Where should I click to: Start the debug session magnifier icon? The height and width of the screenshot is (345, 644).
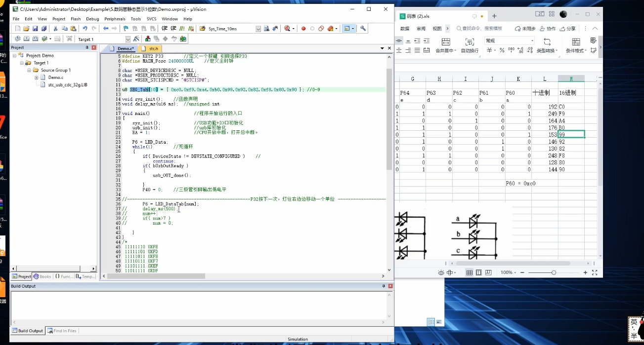tap(287, 29)
